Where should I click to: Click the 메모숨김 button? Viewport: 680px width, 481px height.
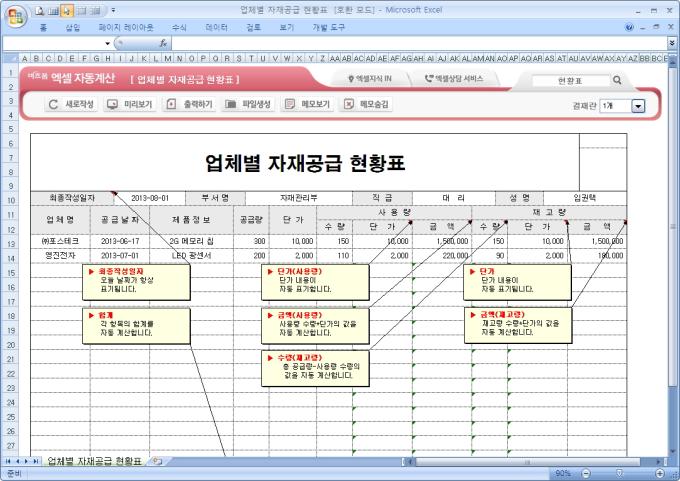366,104
